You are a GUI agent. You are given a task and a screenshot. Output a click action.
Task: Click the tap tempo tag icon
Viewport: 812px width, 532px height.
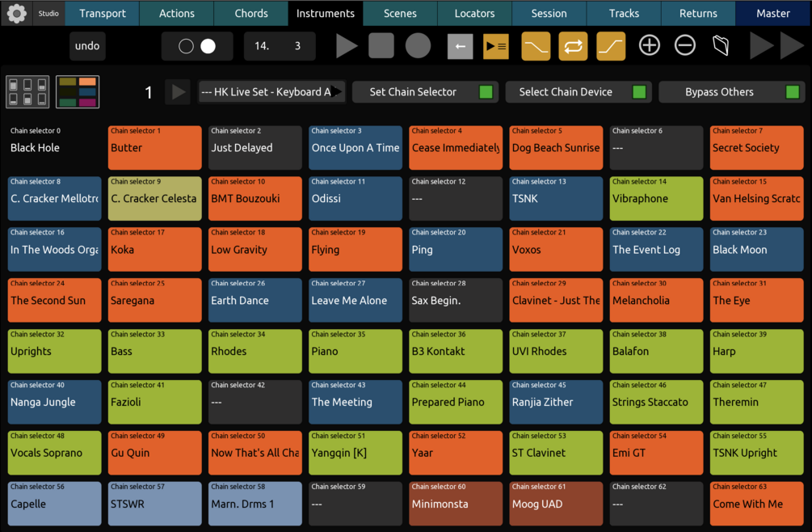pos(721,45)
